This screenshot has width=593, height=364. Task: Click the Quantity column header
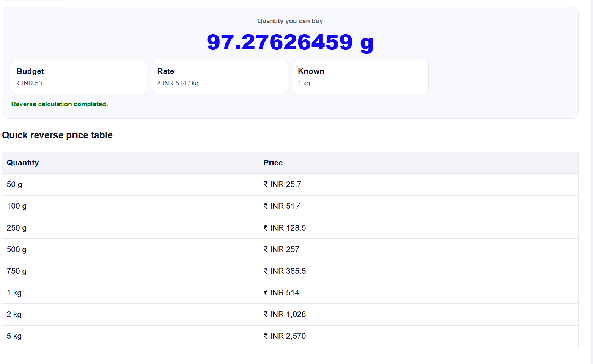[131, 163]
